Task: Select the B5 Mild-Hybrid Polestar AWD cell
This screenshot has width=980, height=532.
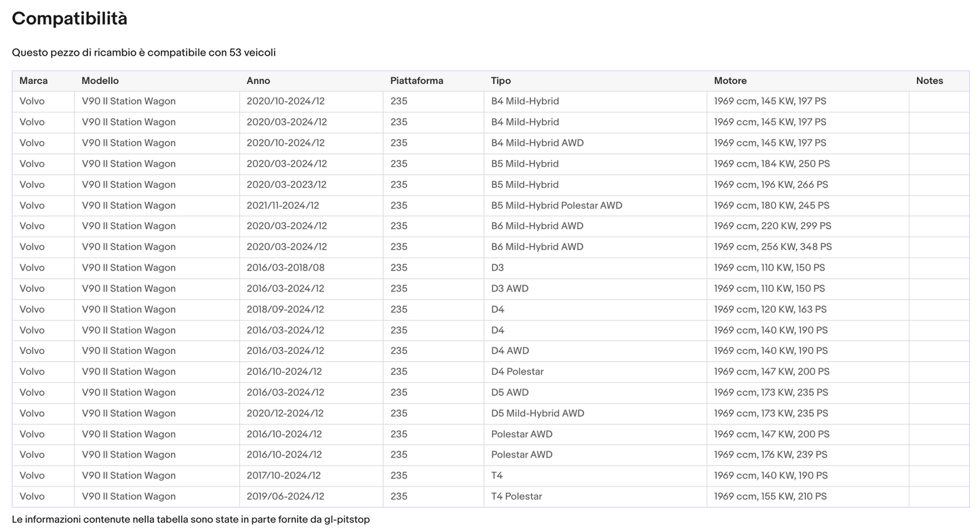Action: (556, 205)
